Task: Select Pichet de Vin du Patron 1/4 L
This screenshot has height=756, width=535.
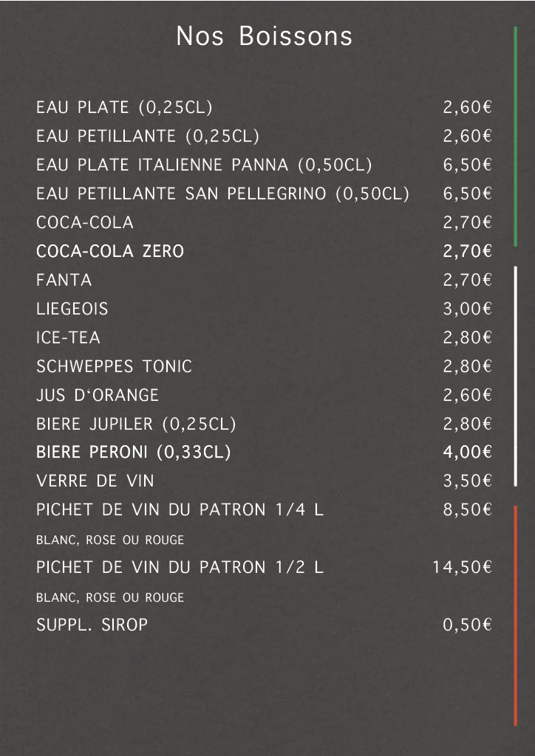Action: [180, 510]
